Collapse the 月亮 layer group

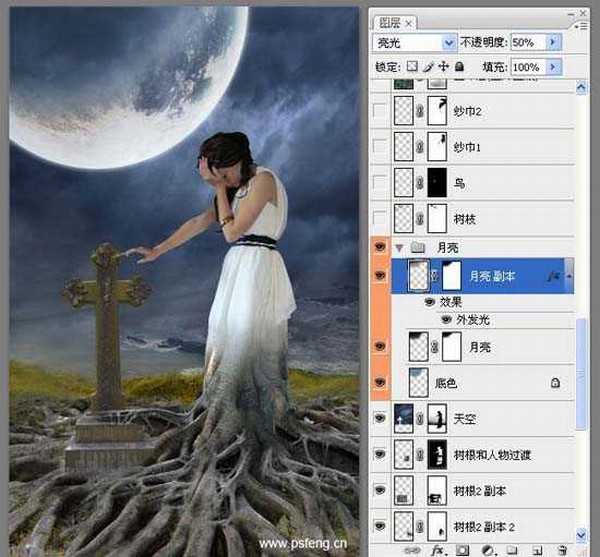click(x=400, y=246)
